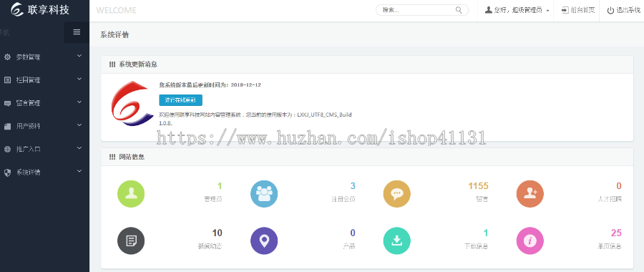644x272 pixels.
Task: Click the red and blue system logo image
Action: [x=132, y=104]
